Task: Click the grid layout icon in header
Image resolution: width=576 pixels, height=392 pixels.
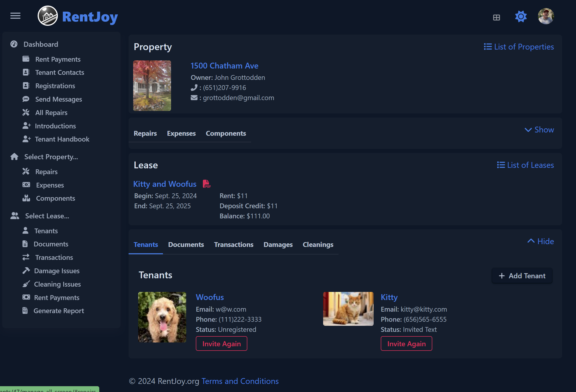Action: (496, 17)
